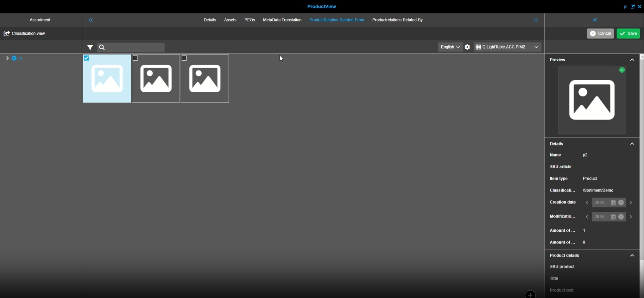Click the green Save button
The height and width of the screenshot is (298, 644).
628,34
